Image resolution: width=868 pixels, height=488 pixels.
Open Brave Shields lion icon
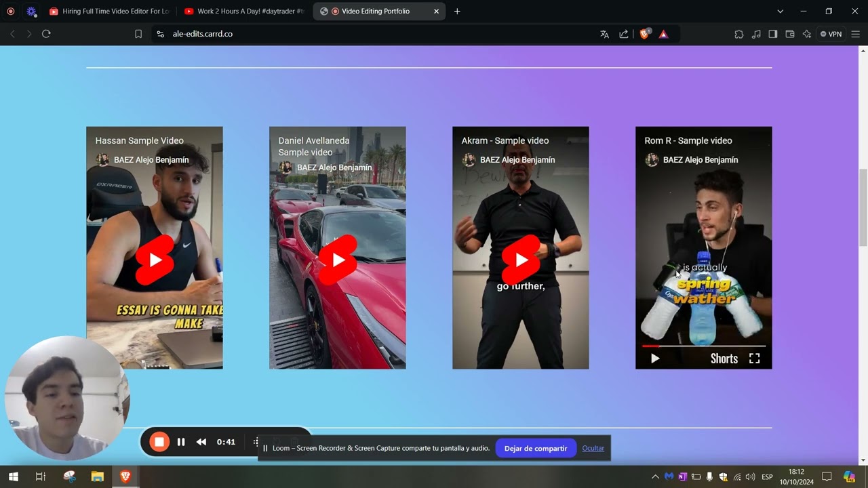tap(645, 34)
